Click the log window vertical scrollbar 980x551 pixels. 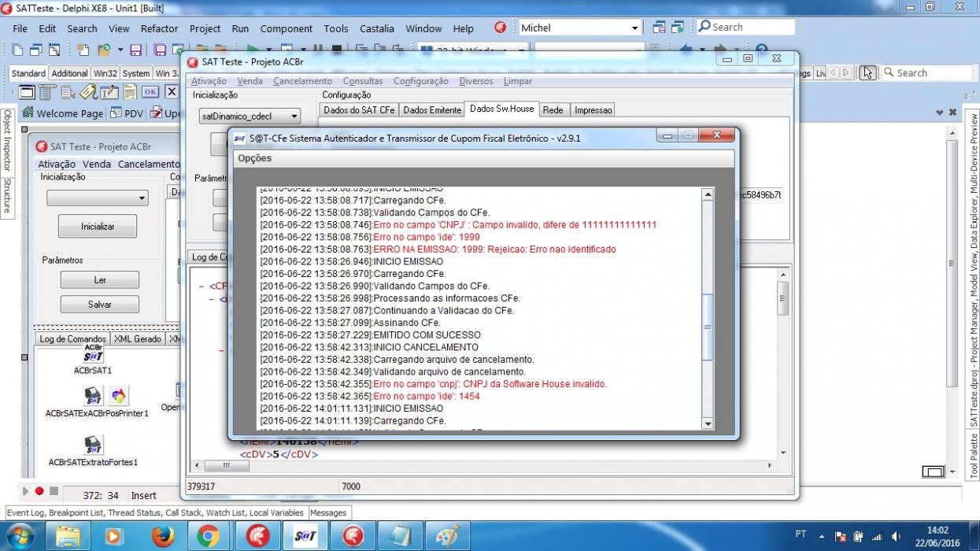(708, 309)
